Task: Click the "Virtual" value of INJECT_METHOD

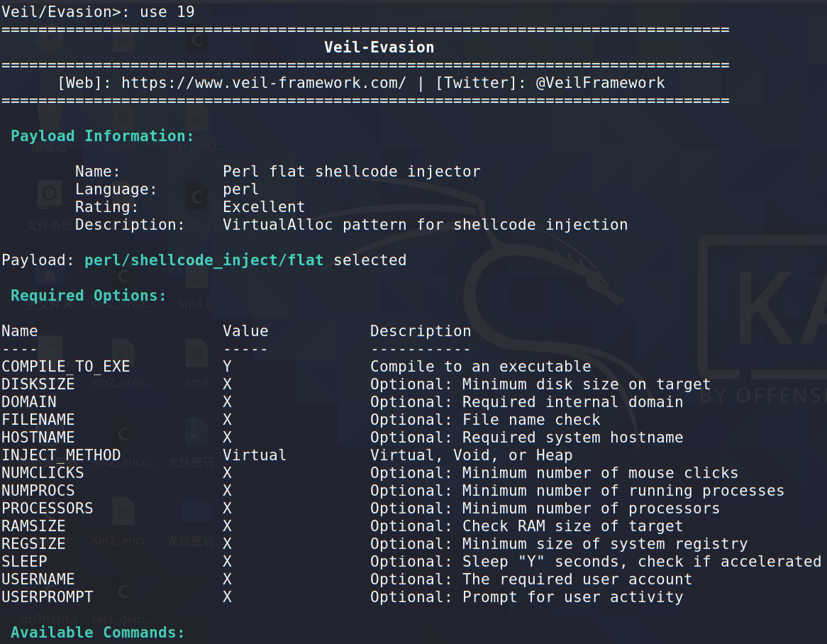Action: point(254,455)
